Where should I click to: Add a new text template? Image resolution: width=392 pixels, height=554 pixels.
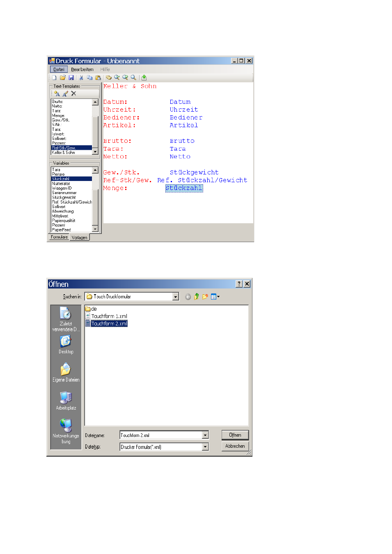57,94
